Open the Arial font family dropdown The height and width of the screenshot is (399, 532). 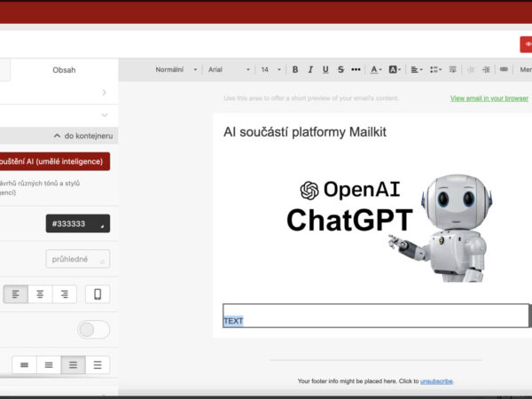pyautogui.click(x=229, y=69)
